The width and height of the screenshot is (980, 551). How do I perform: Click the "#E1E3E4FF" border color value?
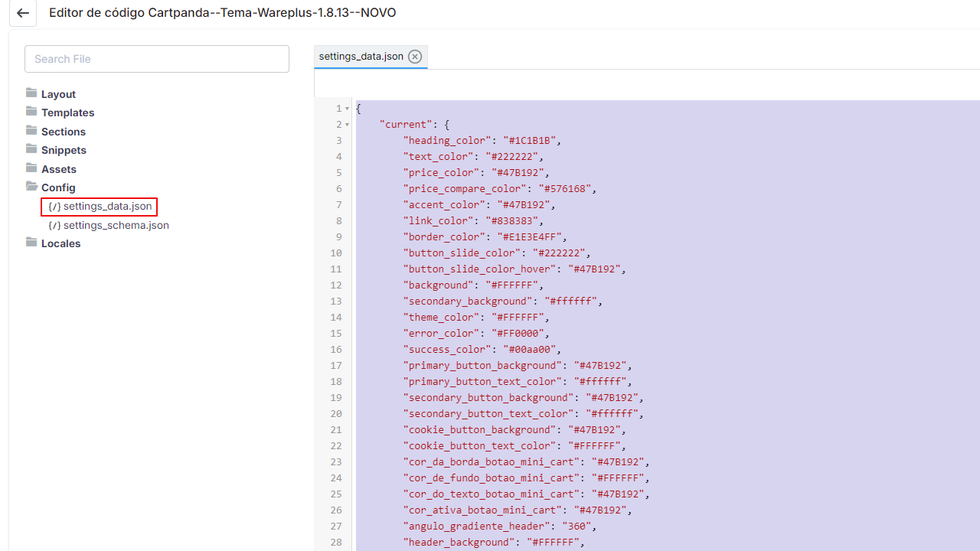coord(531,236)
